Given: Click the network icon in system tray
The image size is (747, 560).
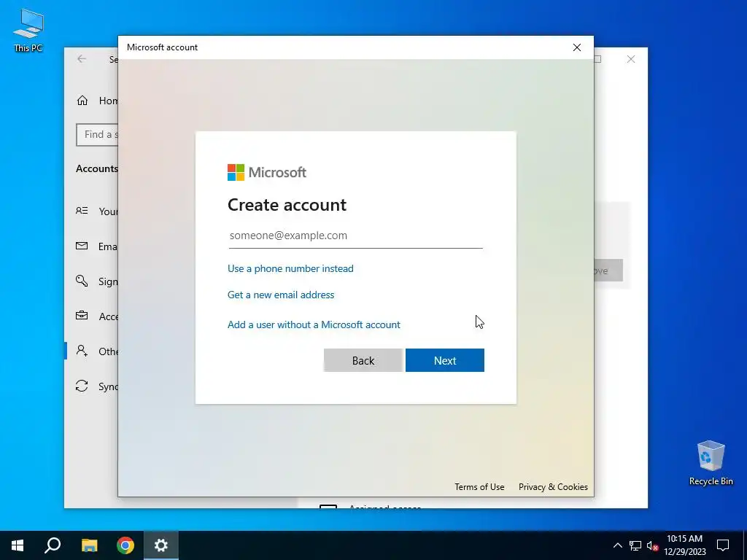Looking at the screenshot, I should click(x=635, y=545).
